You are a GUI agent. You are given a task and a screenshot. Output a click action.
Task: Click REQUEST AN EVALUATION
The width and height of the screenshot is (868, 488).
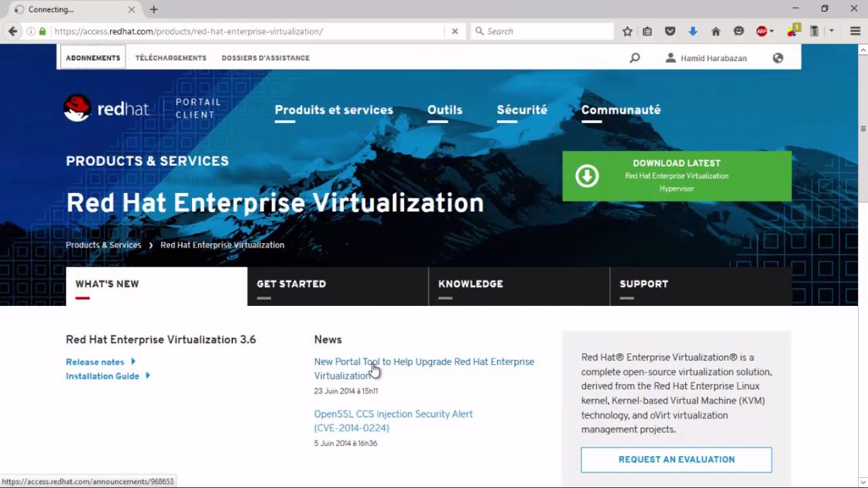[675, 459]
